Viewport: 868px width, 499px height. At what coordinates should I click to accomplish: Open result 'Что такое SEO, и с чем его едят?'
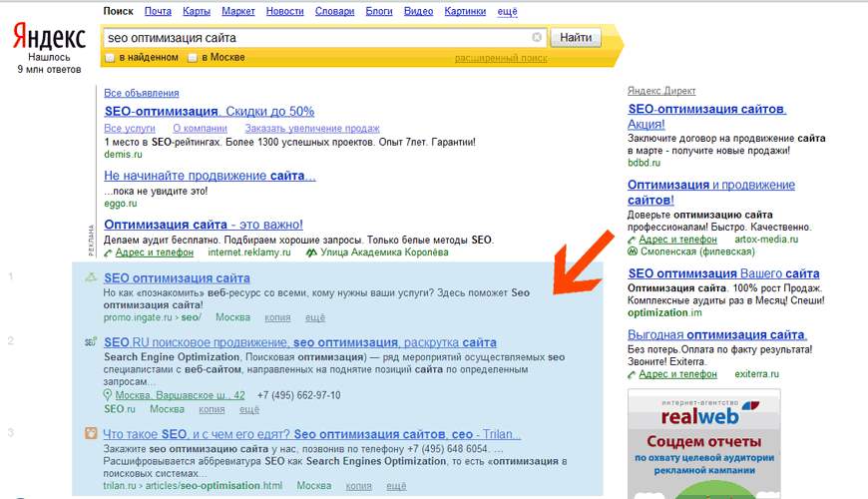point(311,434)
